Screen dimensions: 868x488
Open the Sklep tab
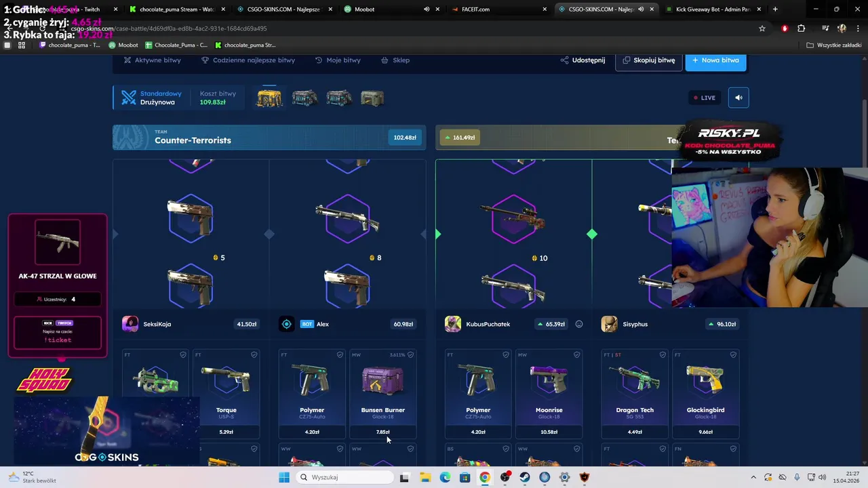[395, 60]
